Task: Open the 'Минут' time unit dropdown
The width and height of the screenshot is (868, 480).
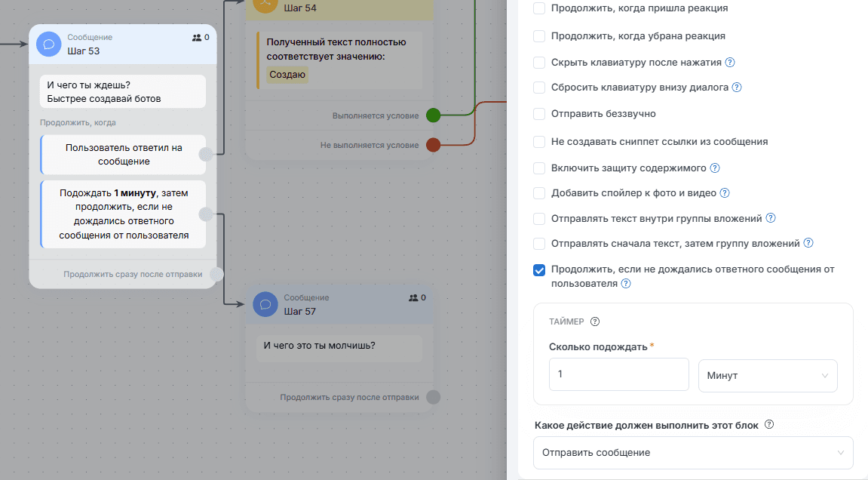Action: tap(768, 375)
